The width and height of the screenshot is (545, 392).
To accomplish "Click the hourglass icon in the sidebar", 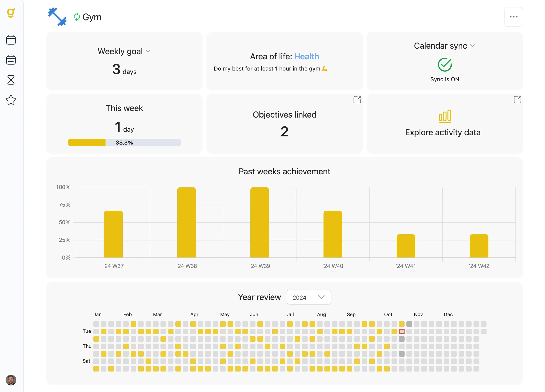I will (x=11, y=80).
